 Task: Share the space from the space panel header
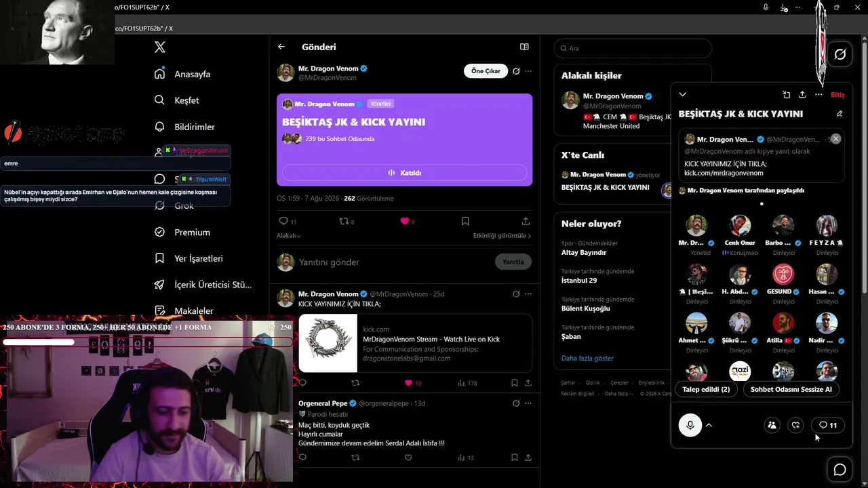[802, 95]
